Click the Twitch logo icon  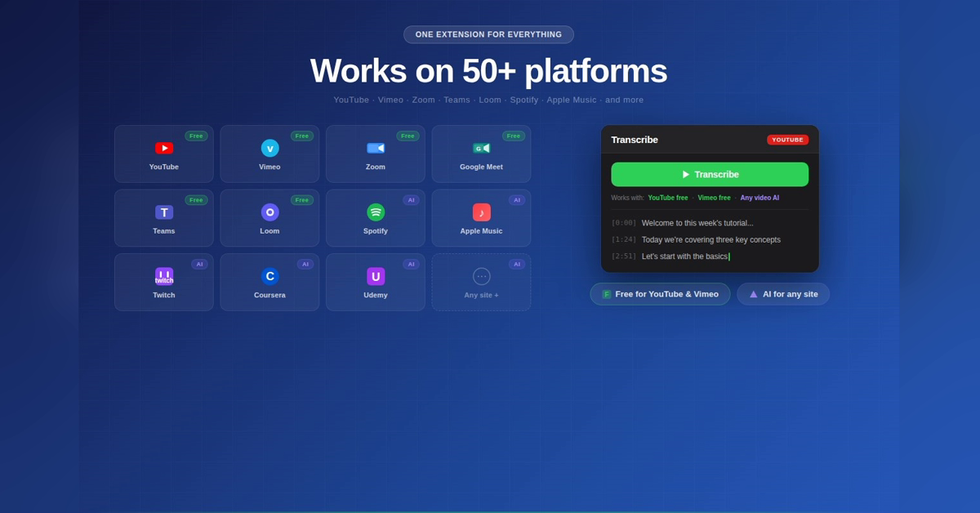164,276
